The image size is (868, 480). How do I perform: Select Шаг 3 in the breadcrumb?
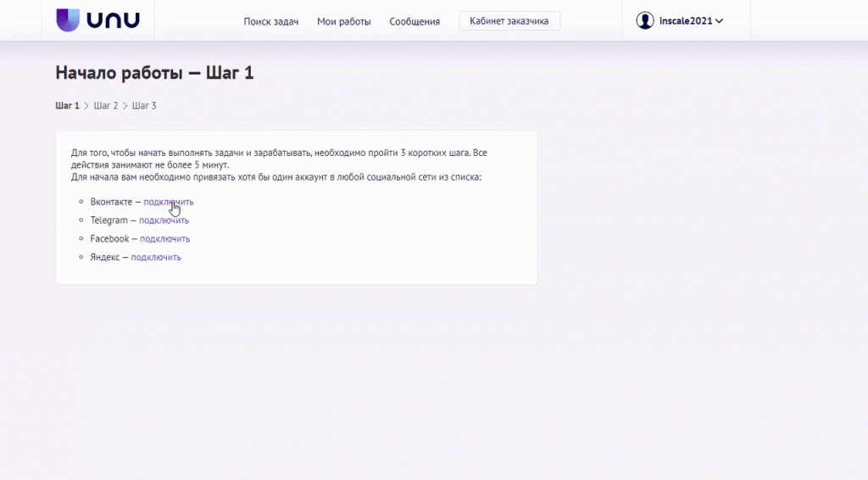pos(144,106)
